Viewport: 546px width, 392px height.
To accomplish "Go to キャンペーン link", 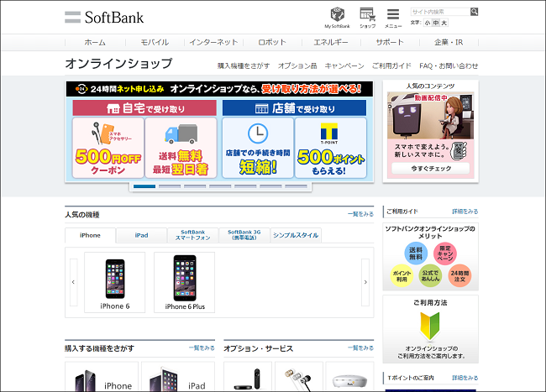I will 344,65.
